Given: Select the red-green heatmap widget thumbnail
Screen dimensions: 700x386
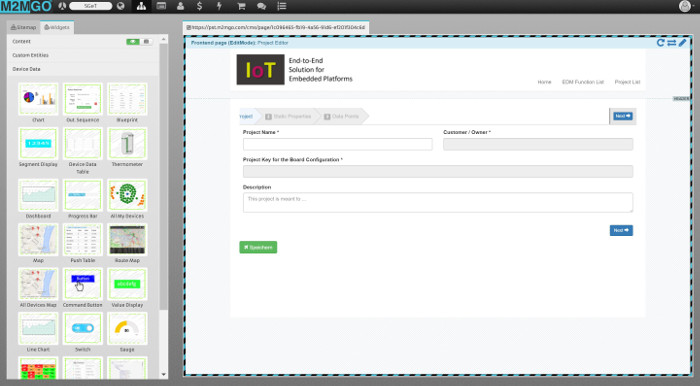Looking at the screenshot, I should coord(38,368).
